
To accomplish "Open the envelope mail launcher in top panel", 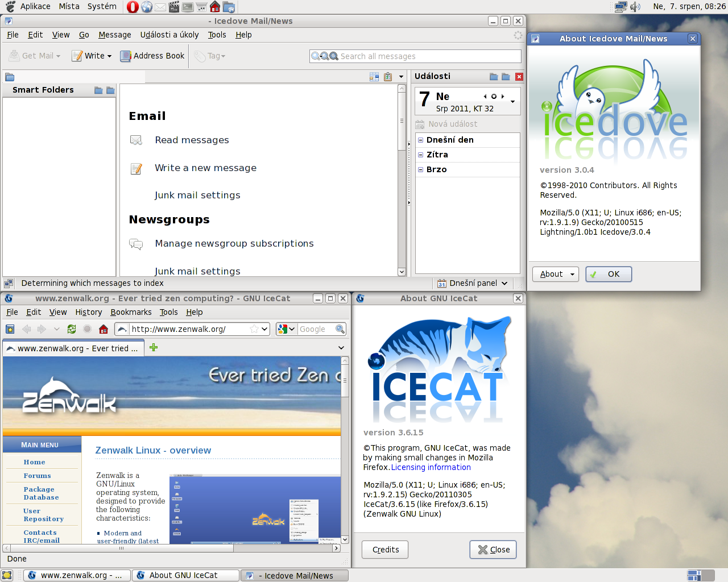I will [160, 7].
